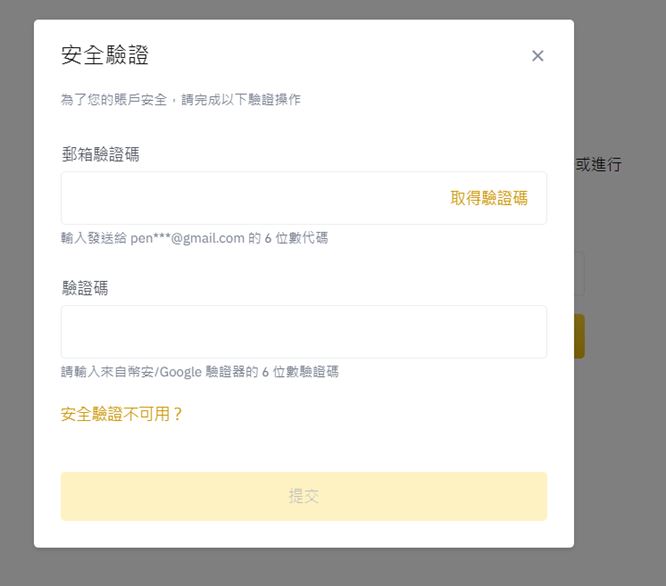This screenshot has width=666, height=586.
Task: Click the 或進行 text behind the dialog
Action: pos(599,165)
